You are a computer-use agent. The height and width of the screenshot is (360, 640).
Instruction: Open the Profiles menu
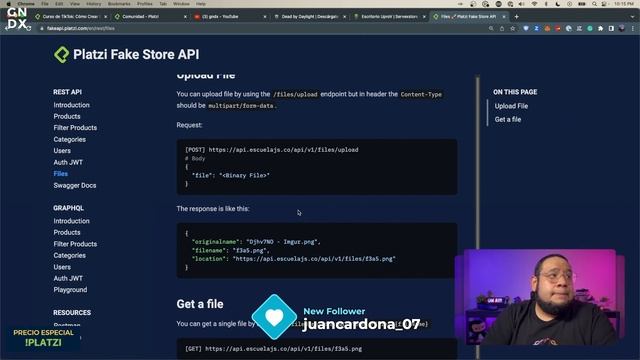[x=144, y=4]
